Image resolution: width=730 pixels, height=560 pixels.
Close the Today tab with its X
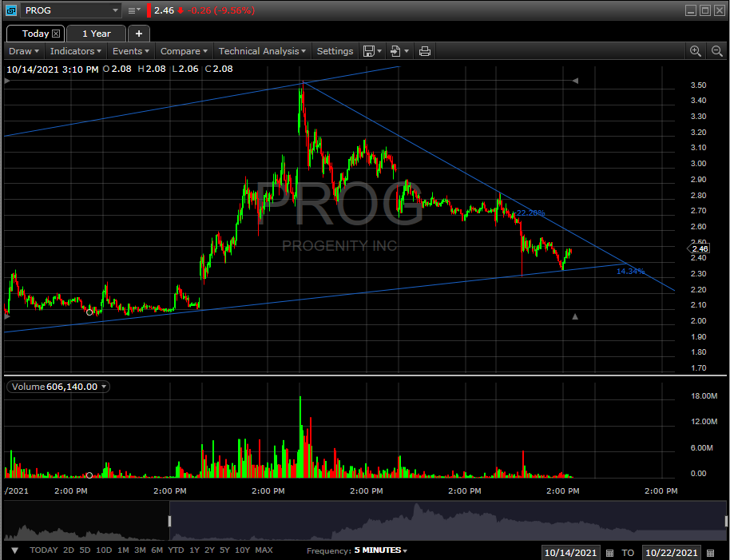point(56,34)
